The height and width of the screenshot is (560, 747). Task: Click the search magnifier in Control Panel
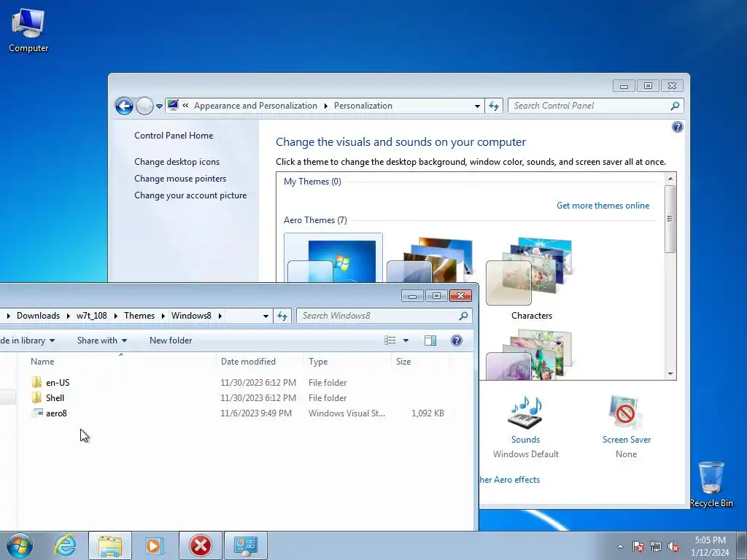[x=675, y=106]
